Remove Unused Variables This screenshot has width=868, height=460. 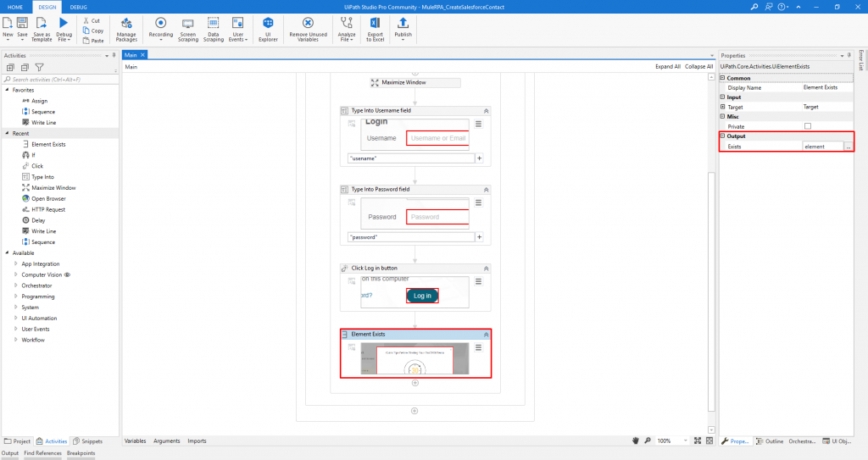pos(308,29)
